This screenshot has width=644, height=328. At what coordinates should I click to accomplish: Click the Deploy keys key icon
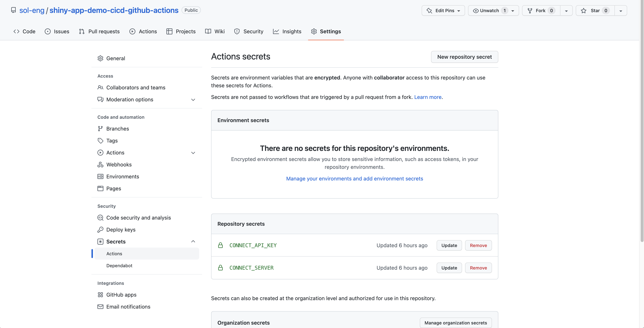tap(100, 229)
